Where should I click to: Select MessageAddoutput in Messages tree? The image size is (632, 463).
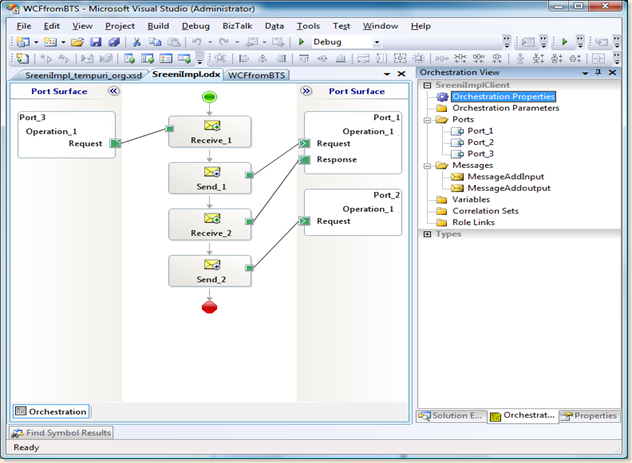[x=509, y=188]
